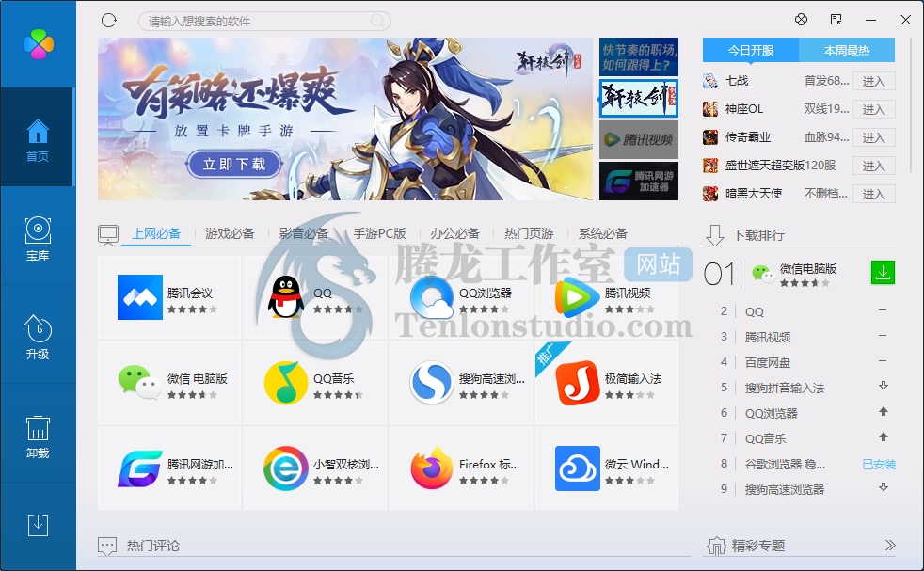Image resolution: width=924 pixels, height=571 pixels.
Task: Select the 快节奏的职场 banner thumbnail
Action: [639, 57]
